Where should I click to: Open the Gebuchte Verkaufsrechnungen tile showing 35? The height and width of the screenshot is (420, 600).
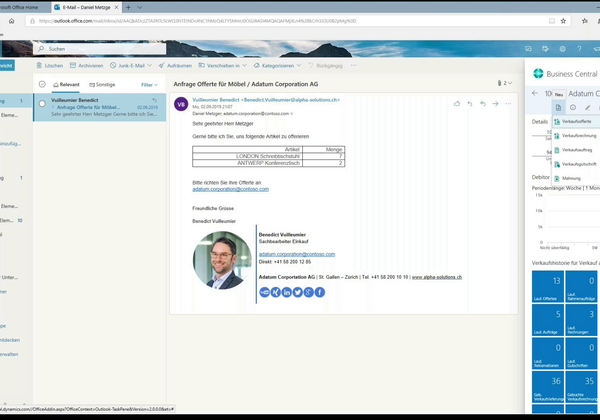pos(581,387)
